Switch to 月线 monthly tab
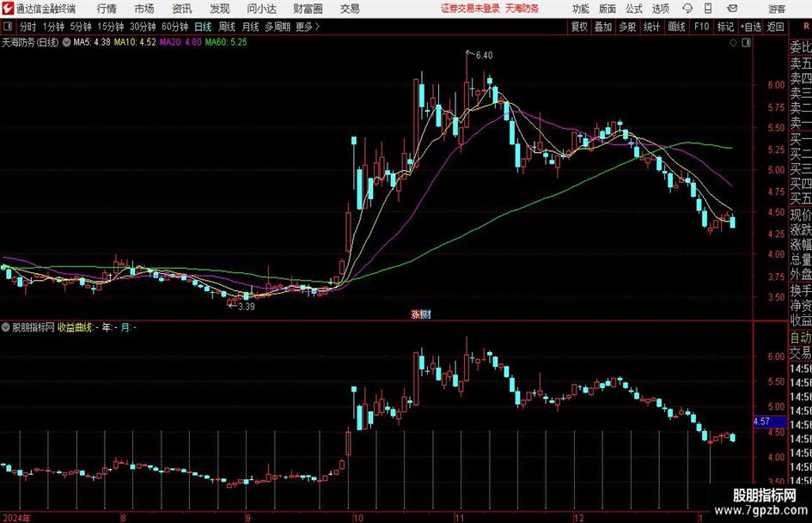Viewport: 812px width, 523px height. (x=250, y=27)
